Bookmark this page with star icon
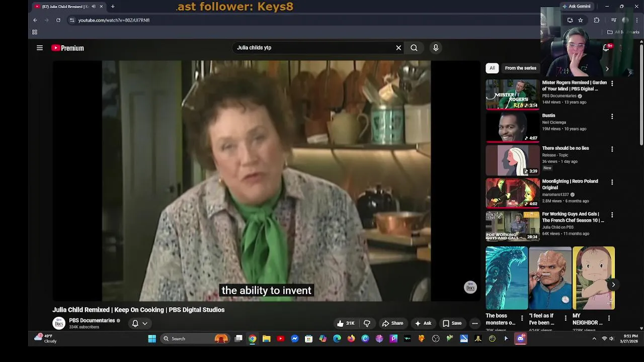This screenshot has height=362, width=644. [x=581, y=20]
